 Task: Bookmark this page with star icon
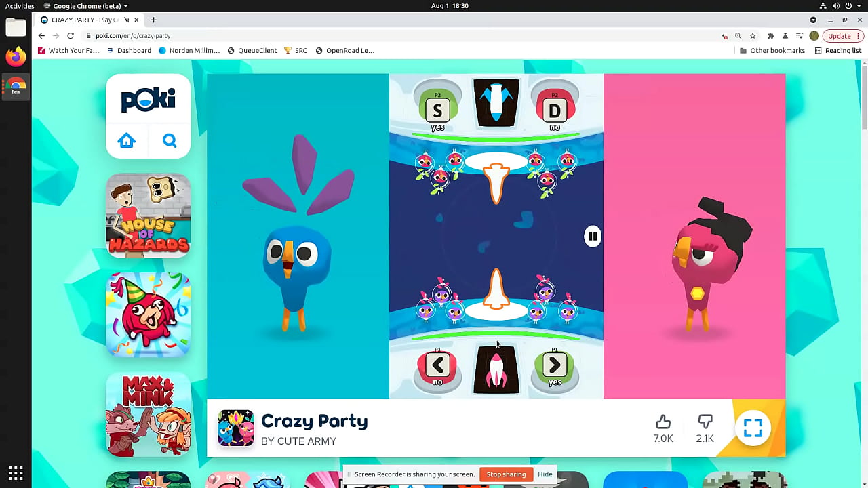[x=753, y=35]
